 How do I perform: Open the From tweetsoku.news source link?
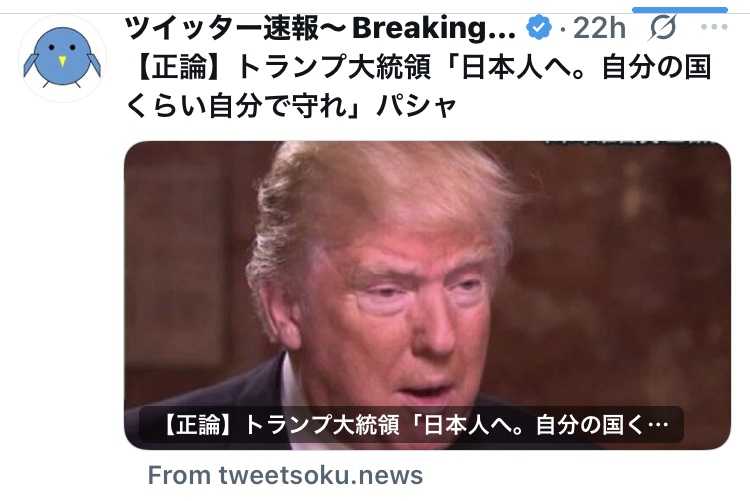pos(285,475)
